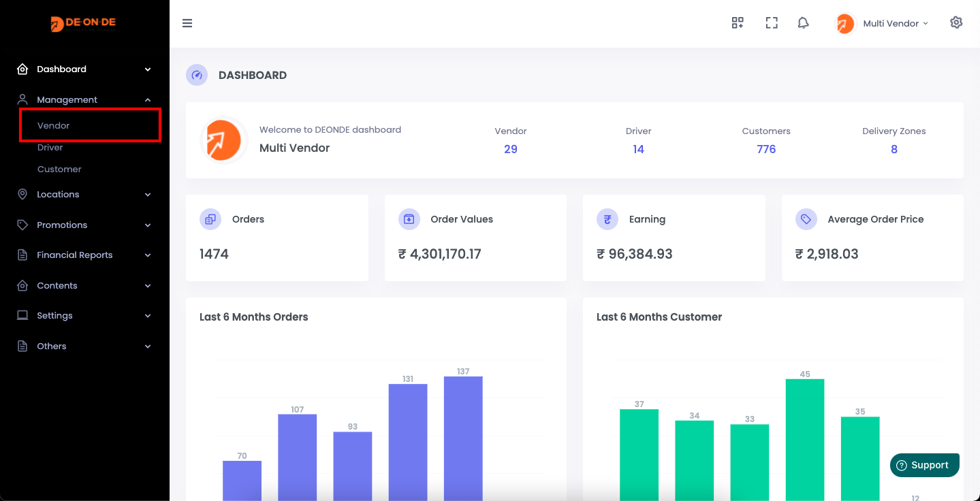Click the Promotions tag icon
The height and width of the screenshot is (501, 980).
click(22, 225)
